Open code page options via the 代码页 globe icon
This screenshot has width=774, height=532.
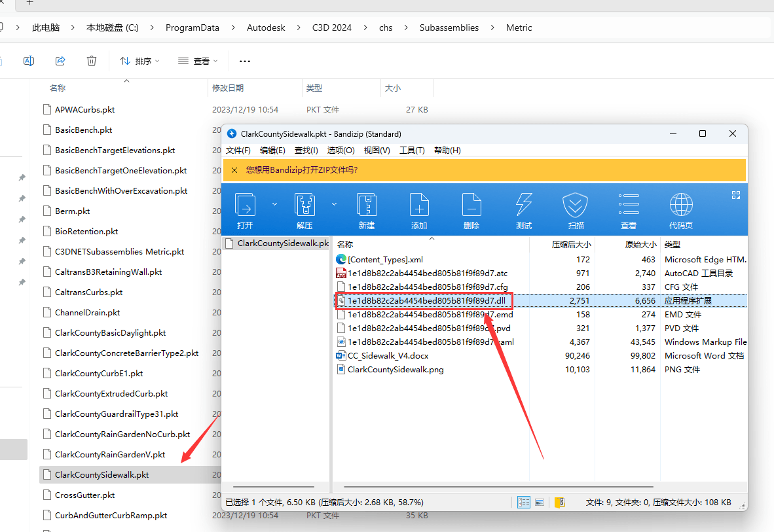point(681,209)
